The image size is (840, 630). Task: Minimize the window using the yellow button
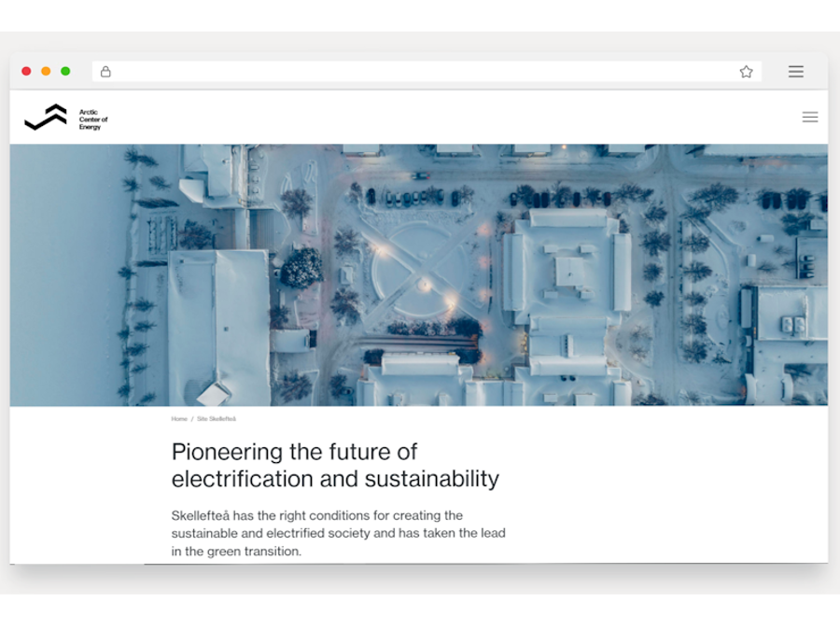tap(46, 72)
